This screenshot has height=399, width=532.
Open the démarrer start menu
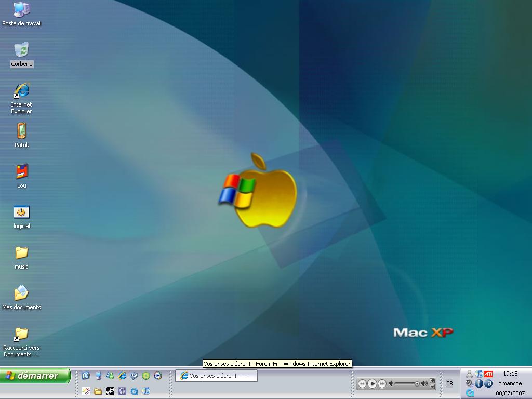coord(35,376)
